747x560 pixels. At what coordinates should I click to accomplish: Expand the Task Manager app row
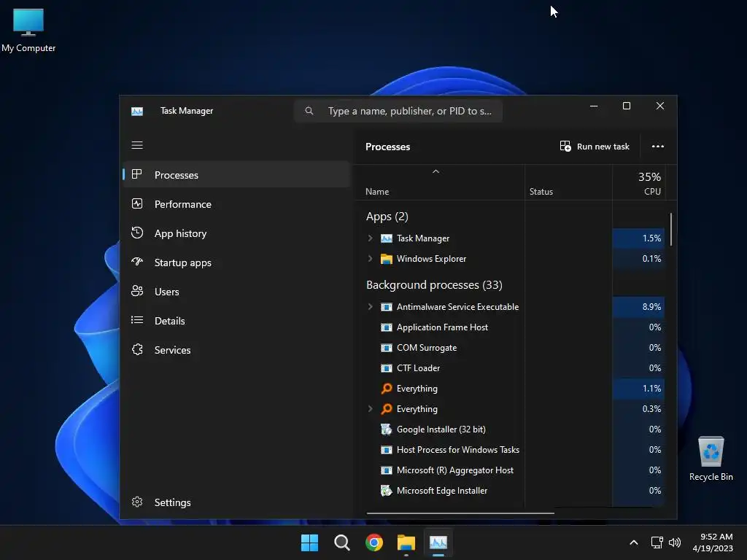pos(370,238)
